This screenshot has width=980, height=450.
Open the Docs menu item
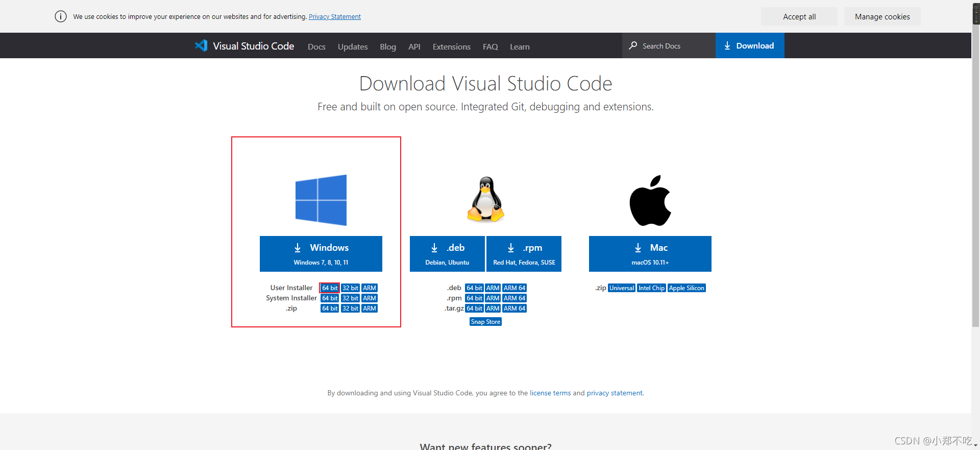(x=316, y=46)
